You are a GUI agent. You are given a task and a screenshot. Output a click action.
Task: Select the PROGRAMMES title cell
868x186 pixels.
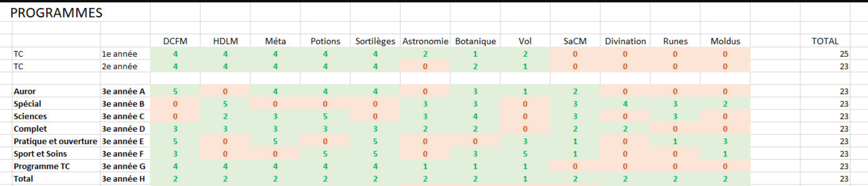56,13
